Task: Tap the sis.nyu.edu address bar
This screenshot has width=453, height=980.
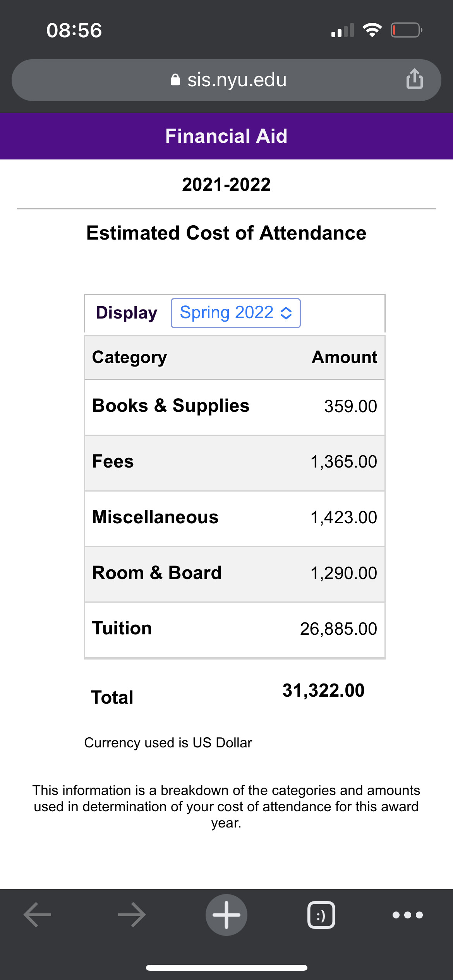Action: [x=236, y=80]
